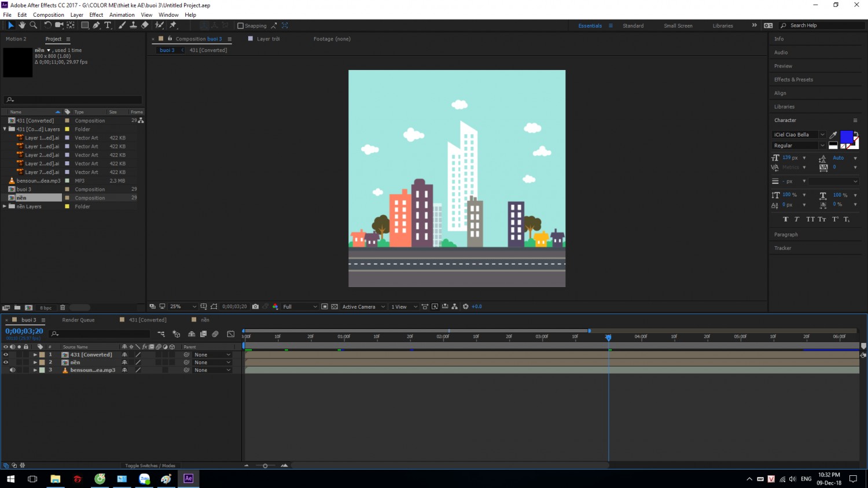Take a snapshot with the camera icon
868x488 pixels.
point(255,306)
